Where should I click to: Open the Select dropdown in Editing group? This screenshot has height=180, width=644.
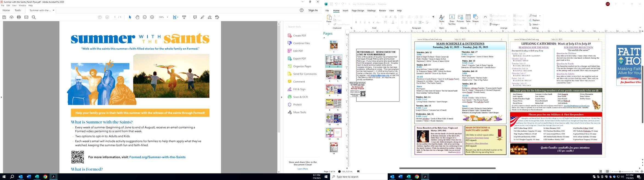[x=535, y=25]
